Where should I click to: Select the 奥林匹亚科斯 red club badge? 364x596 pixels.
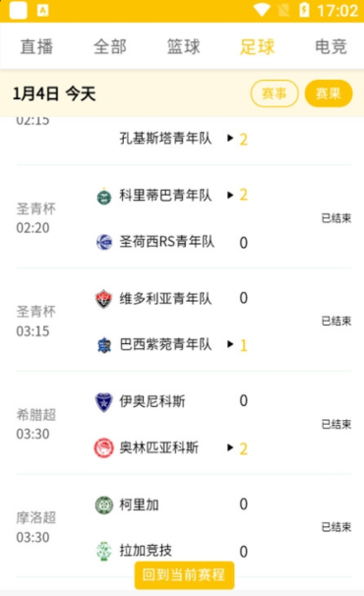103,447
